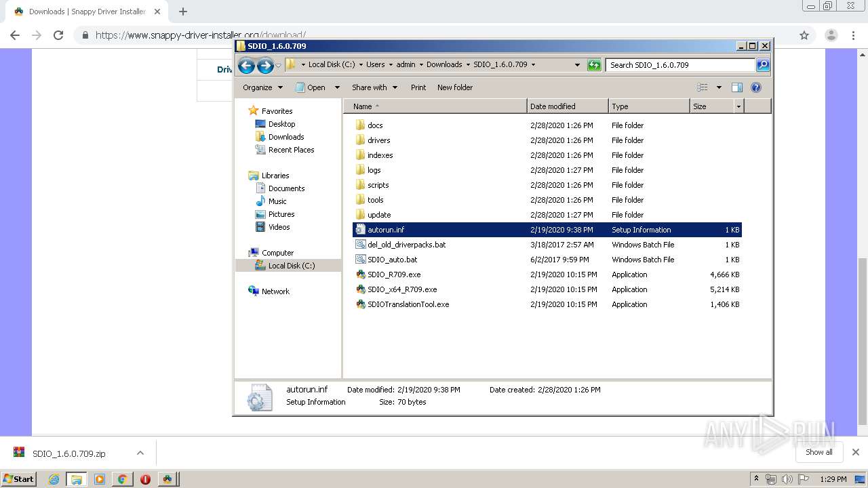Open the recent pages dropdown beside Forward

[278, 66]
